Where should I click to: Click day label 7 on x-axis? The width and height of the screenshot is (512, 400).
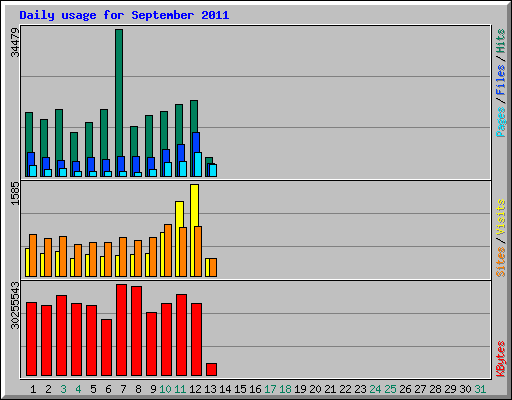pos(123,389)
